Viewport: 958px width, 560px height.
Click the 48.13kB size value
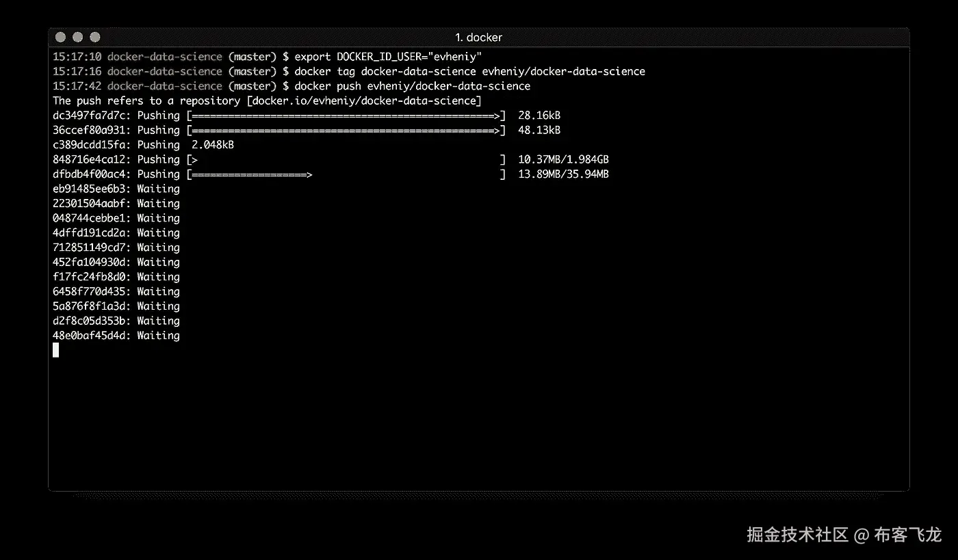(539, 130)
